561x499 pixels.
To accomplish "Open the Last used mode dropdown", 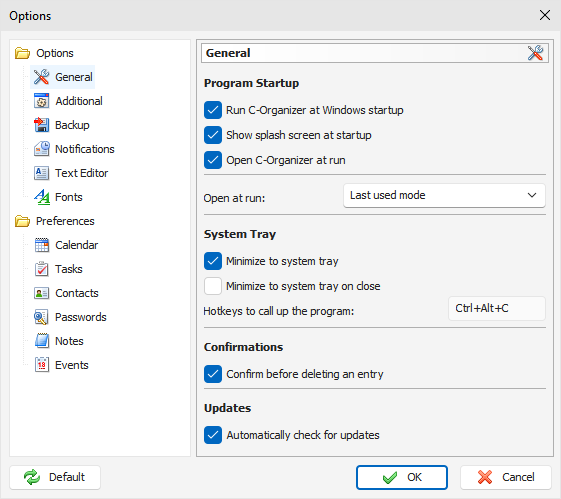I will pyautogui.click(x=444, y=195).
